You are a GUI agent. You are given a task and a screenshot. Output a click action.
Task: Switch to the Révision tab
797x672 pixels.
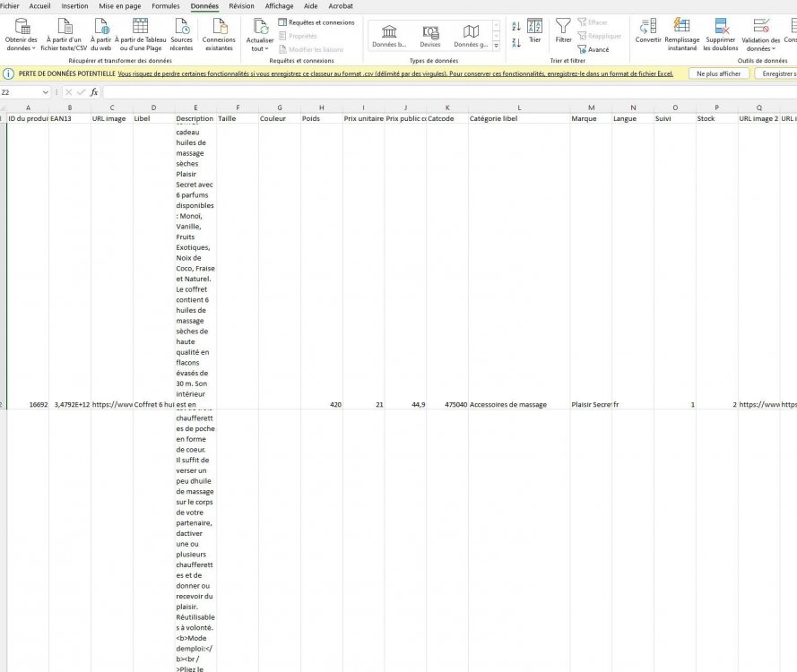point(241,6)
